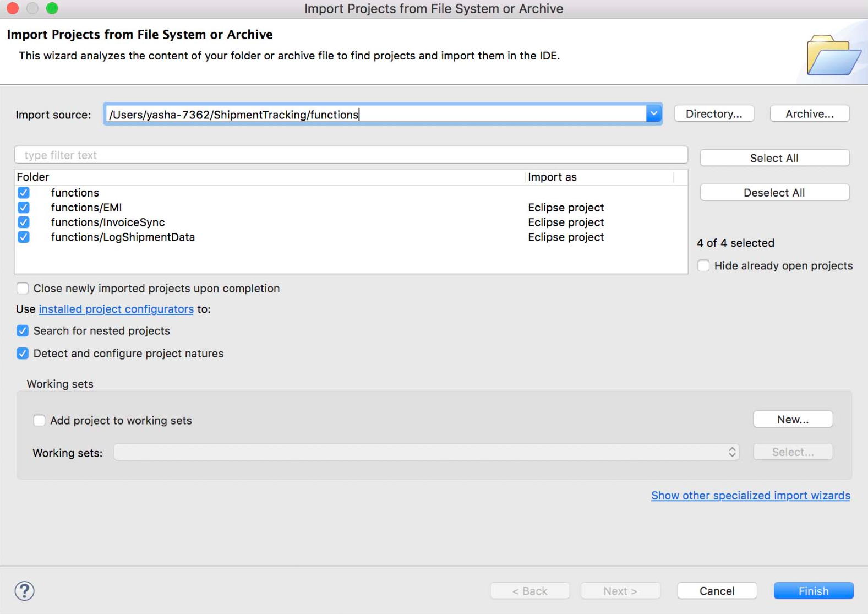The width and height of the screenshot is (868, 614).
Task: Click the Cancel button
Action: point(717,591)
